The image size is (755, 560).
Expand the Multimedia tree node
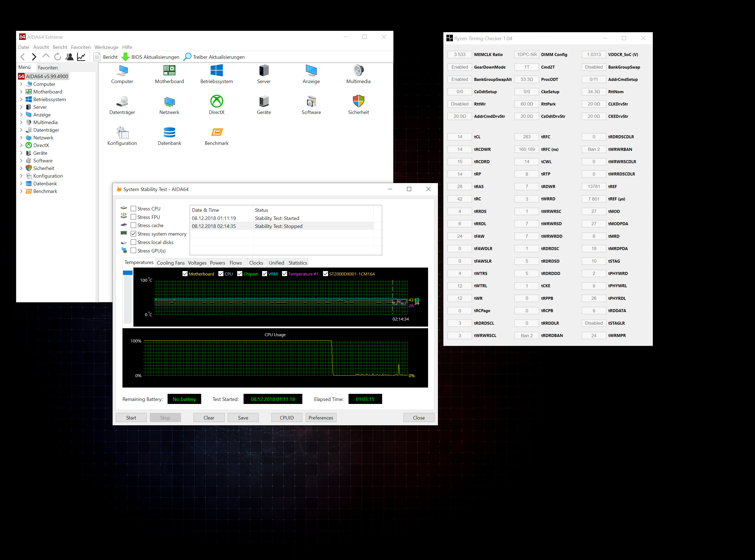point(21,122)
